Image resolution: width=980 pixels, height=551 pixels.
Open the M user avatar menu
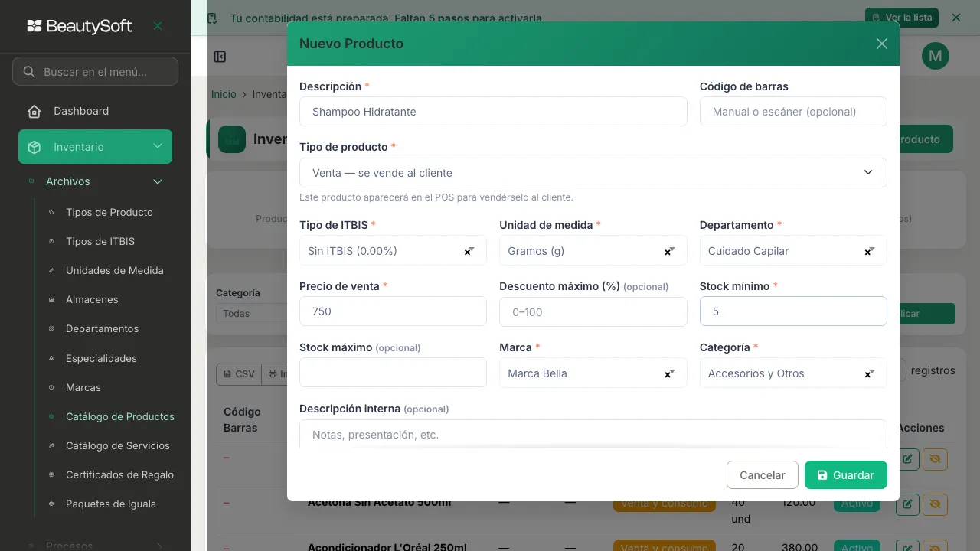(x=936, y=56)
